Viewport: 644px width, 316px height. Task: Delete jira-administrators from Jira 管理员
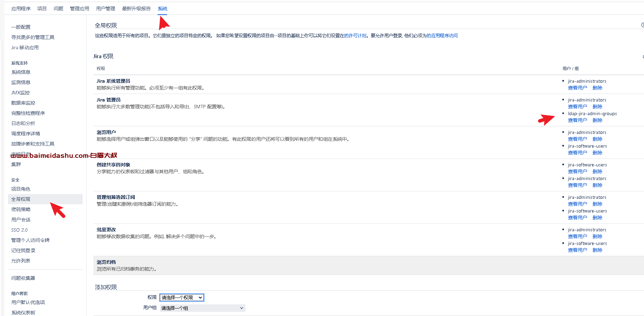[597, 107]
